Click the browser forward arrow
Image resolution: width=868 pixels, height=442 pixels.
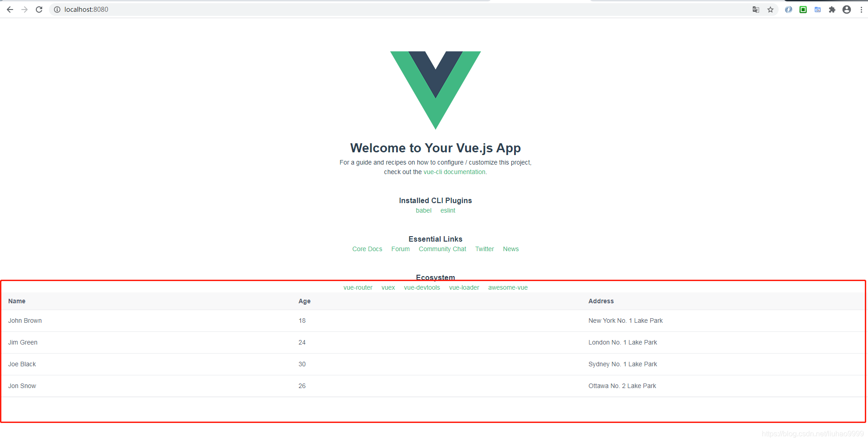pos(25,10)
